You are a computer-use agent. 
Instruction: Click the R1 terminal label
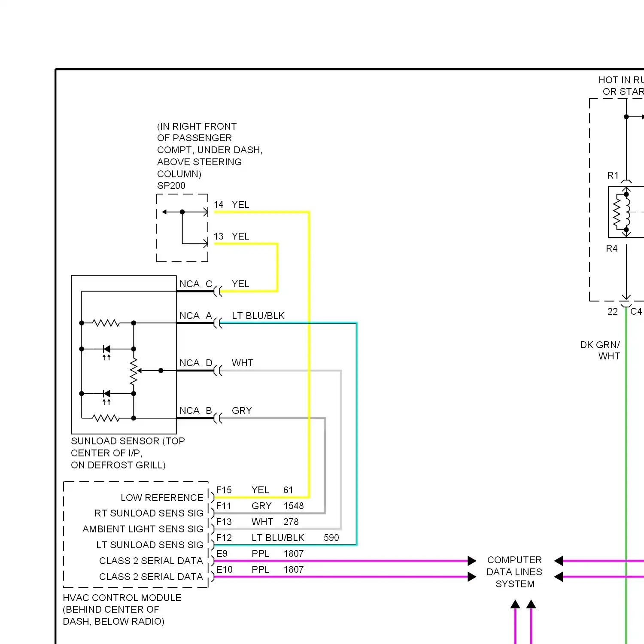(613, 176)
